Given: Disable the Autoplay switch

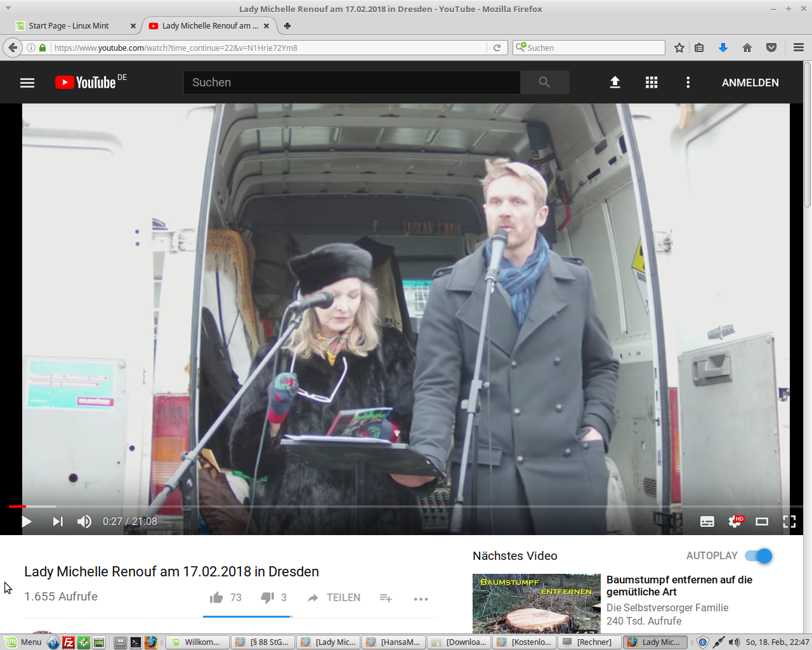Looking at the screenshot, I should tap(759, 556).
